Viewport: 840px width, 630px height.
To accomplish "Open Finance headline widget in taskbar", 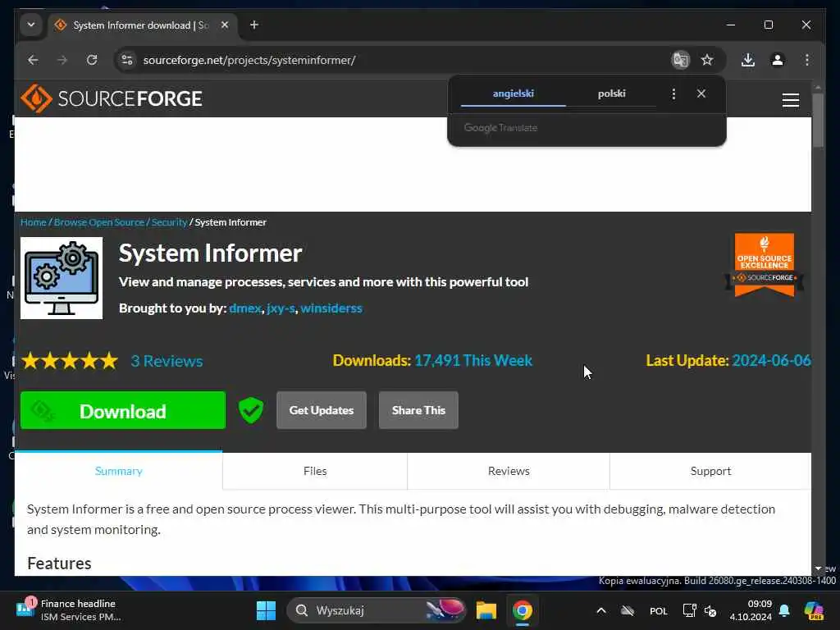I will pos(69,610).
